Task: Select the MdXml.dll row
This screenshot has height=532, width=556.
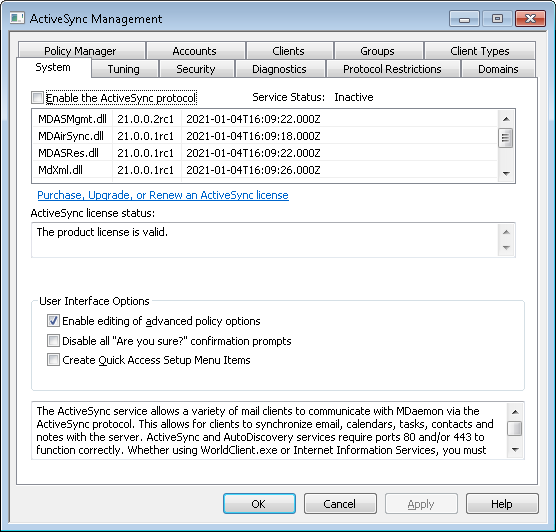Action: (265, 170)
